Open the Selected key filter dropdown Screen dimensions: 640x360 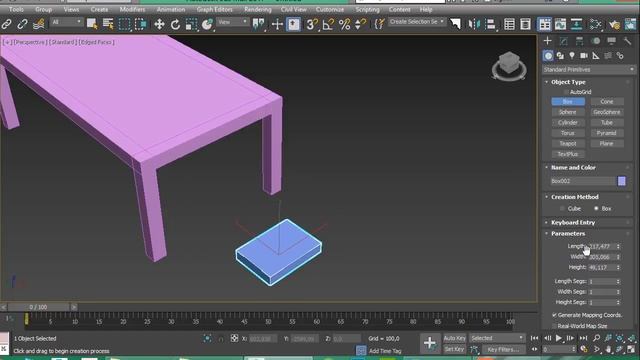click(x=497, y=338)
